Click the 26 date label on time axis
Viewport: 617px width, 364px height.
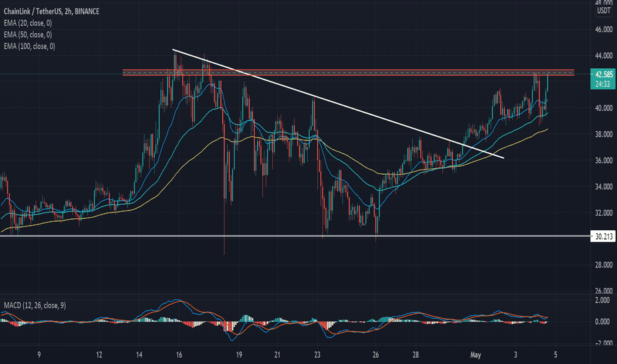[x=375, y=355]
